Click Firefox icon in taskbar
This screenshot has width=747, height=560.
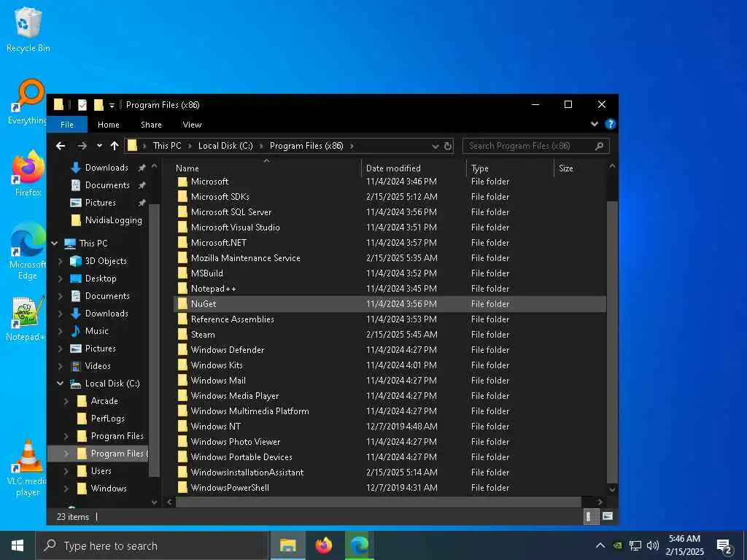[x=323, y=545]
